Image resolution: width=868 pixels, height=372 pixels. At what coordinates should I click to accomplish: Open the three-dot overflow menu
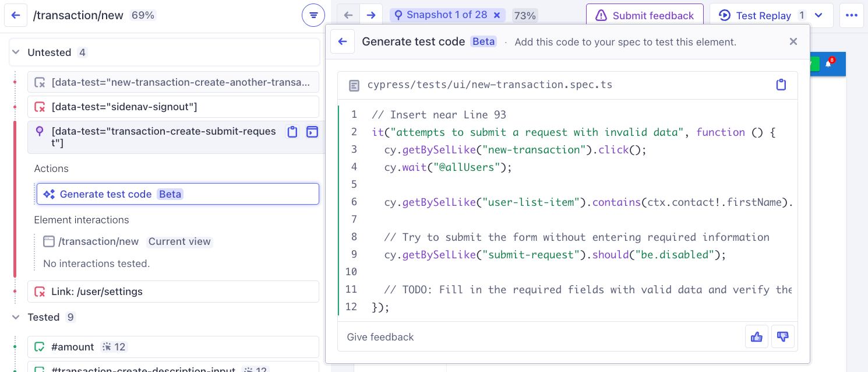pyautogui.click(x=851, y=15)
